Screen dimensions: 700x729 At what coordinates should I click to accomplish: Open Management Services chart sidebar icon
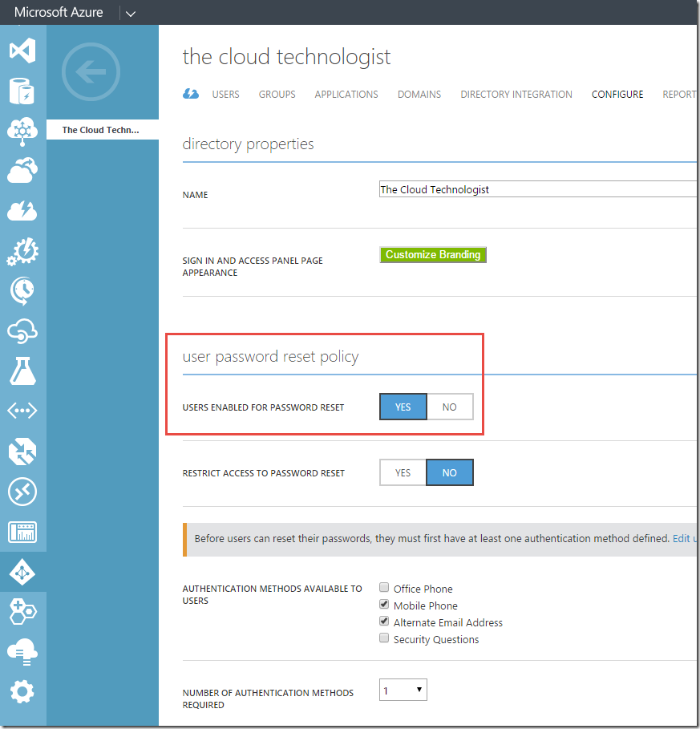[x=22, y=532]
